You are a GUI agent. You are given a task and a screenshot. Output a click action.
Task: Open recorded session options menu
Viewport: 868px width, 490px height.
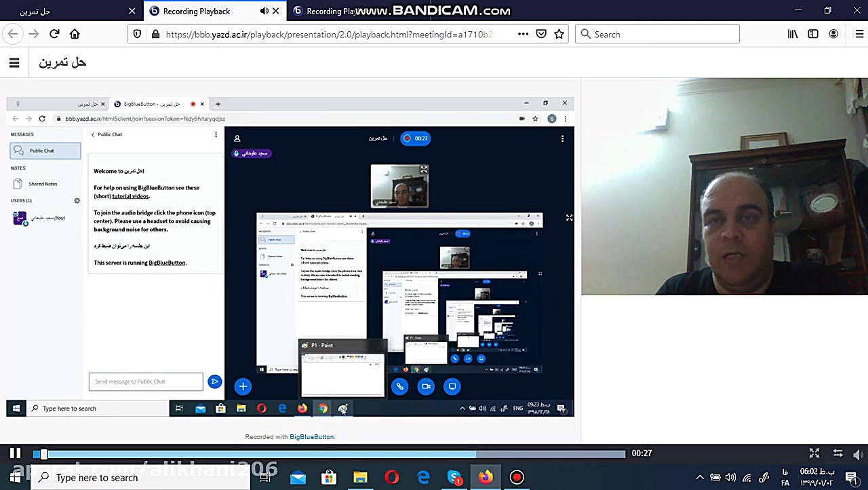tap(562, 138)
